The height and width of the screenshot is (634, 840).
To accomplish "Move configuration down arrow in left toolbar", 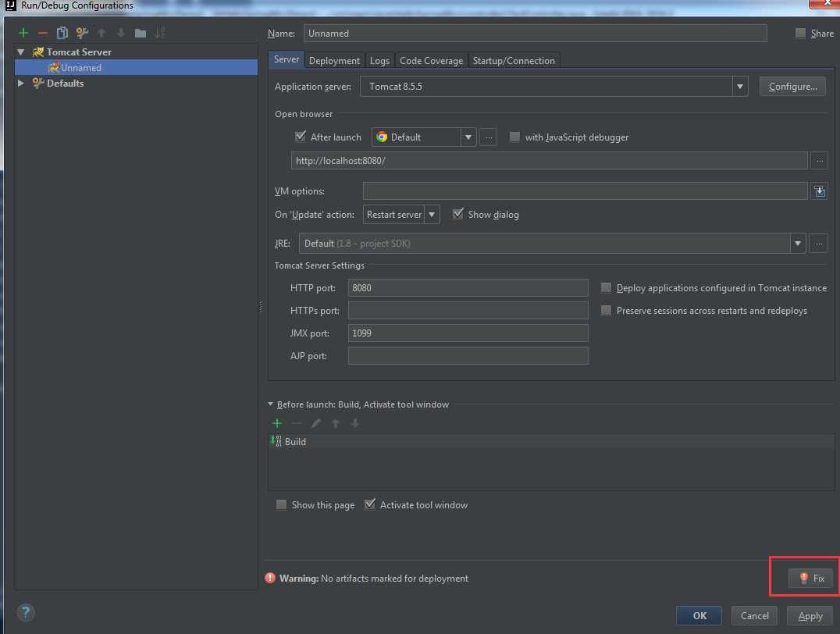I will click(x=121, y=33).
